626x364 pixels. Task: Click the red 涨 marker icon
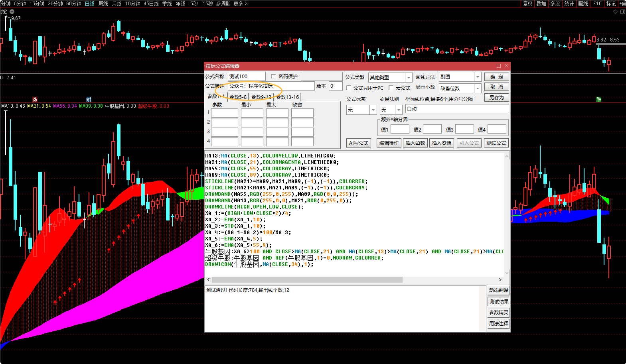click(x=35, y=100)
